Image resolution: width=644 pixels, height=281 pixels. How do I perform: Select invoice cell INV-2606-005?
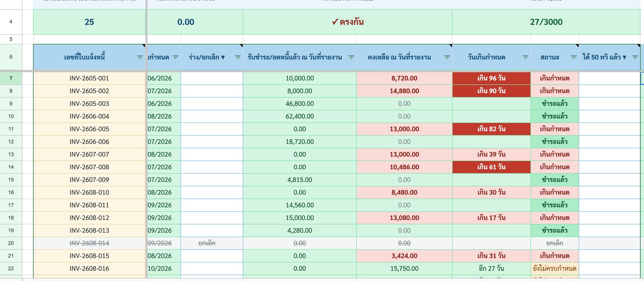click(x=89, y=129)
